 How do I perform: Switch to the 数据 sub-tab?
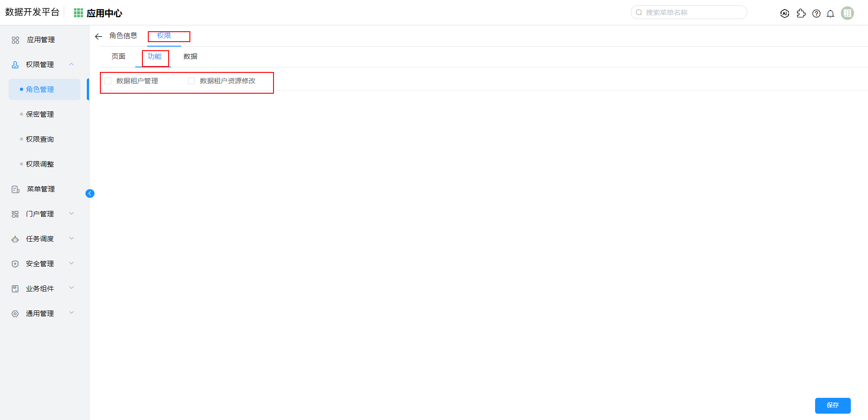(190, 57)
